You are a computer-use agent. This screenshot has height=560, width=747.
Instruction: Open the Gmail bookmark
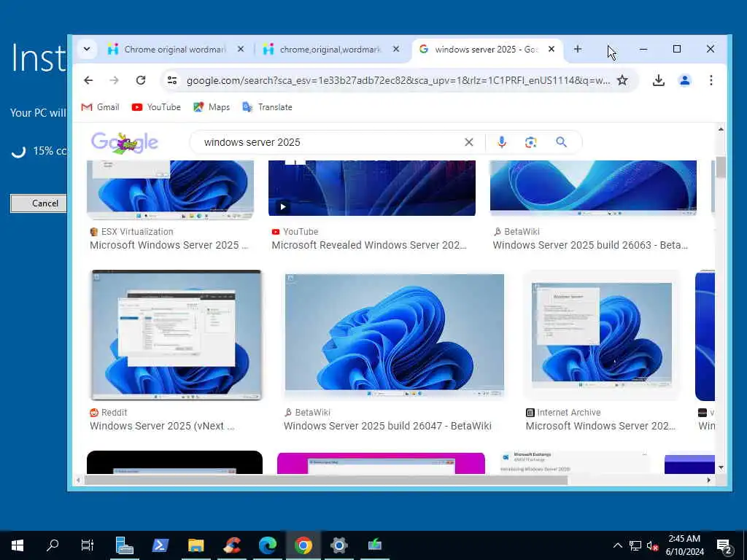[x=100, y=107]
